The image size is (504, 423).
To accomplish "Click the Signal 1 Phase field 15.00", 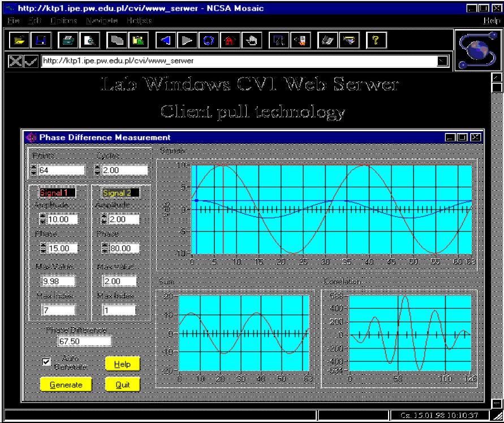I will pos(63,248).
